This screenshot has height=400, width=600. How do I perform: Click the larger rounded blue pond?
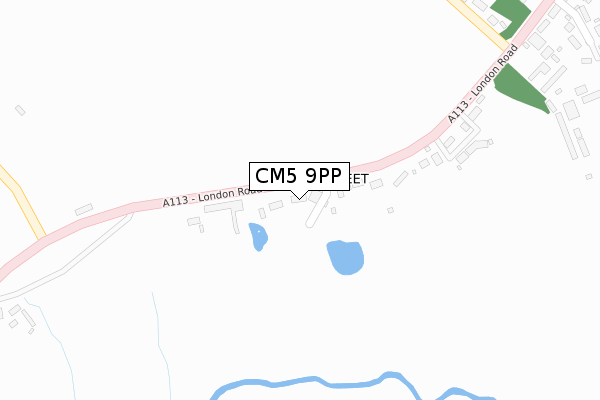[346, 257]
